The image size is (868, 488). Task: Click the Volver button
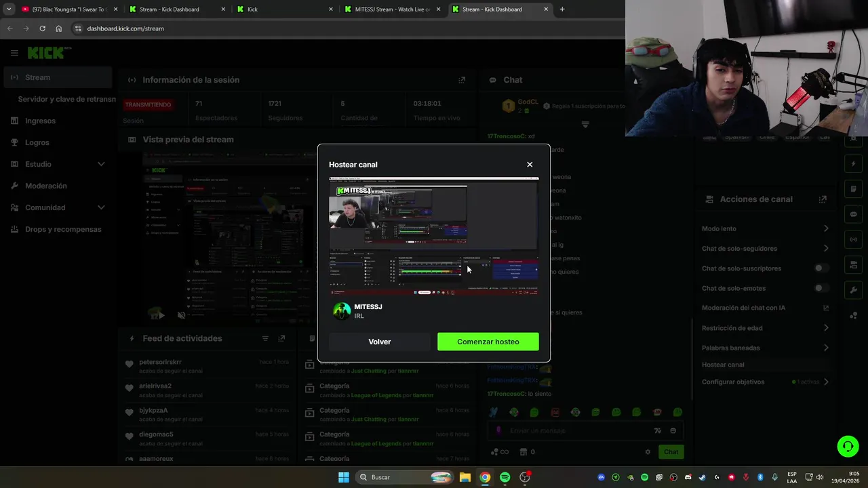click(380, 342)
